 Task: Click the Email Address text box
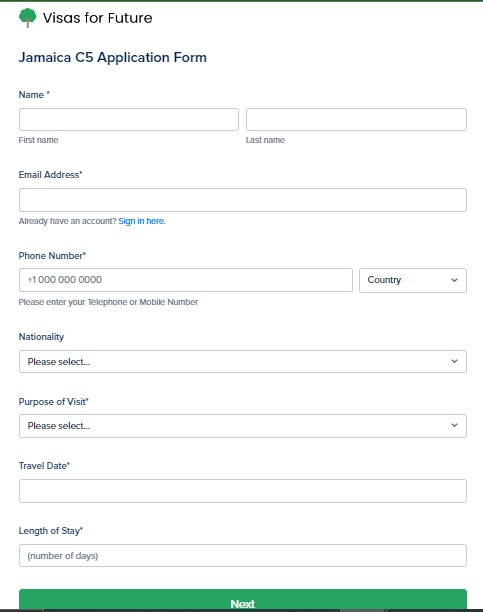coord(243,200)
